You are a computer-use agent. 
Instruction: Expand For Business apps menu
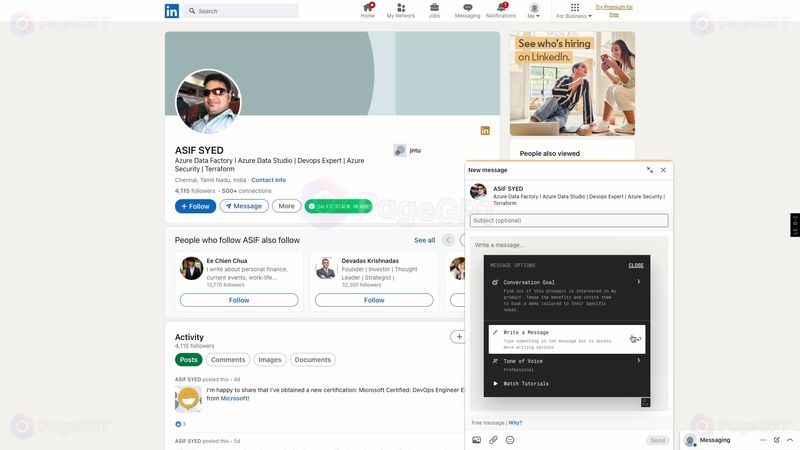point(574,10)
